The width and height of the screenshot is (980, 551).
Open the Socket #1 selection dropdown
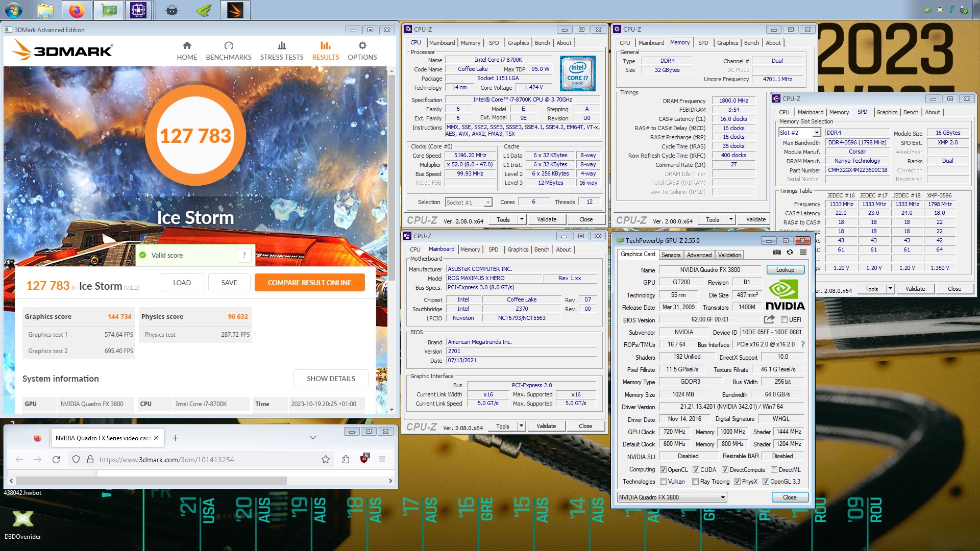[x=469, y=203]
